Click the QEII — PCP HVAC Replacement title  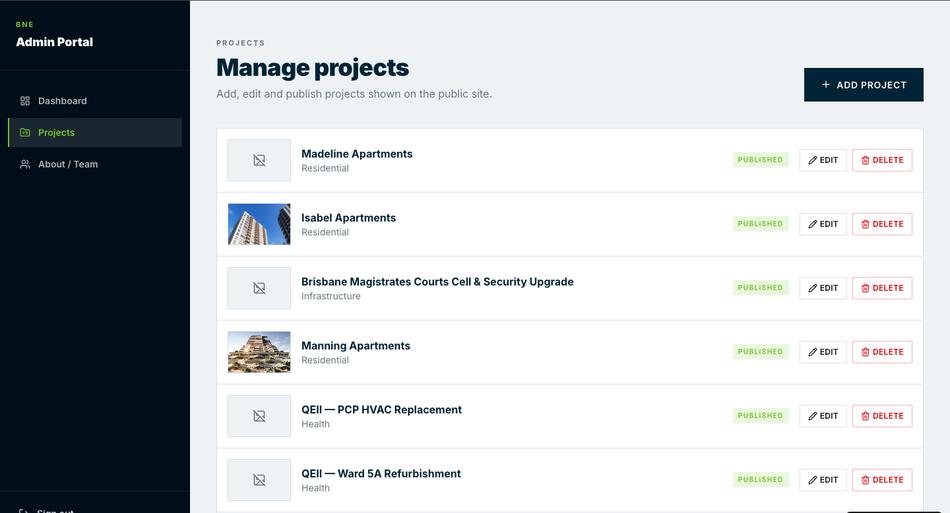pos(382,410)
